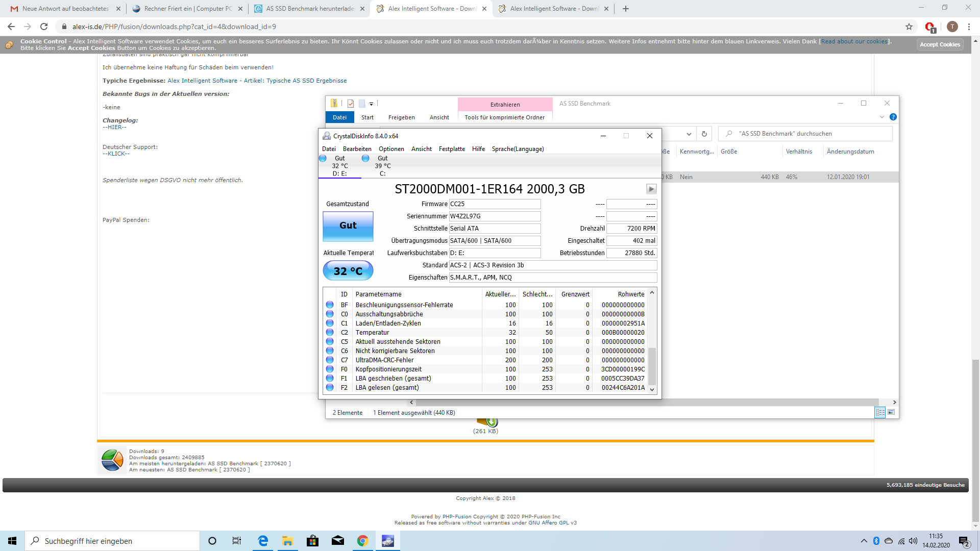Click Rohwerte column header
Screen dimensions: 980x551
coord(631,294)
